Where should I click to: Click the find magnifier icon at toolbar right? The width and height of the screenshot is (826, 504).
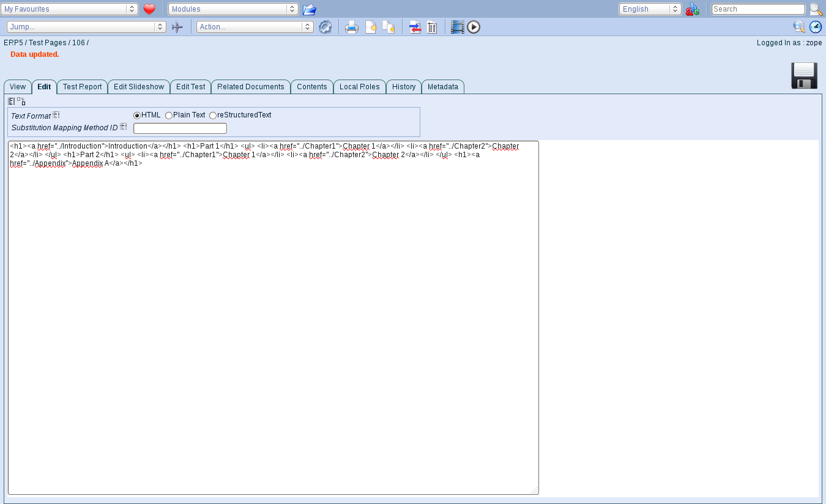(x=799, y=27)
